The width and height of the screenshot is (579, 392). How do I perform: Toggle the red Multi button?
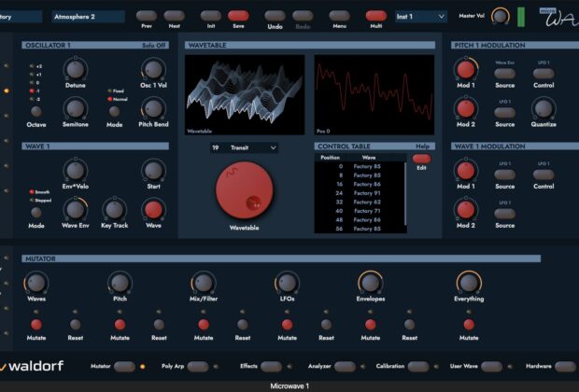376,16
